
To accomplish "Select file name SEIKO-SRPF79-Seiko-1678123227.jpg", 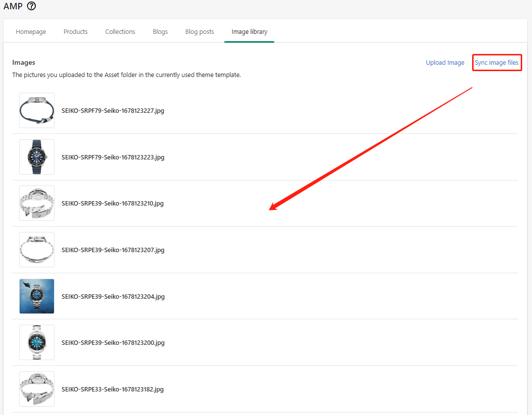I will pyautogui.click(x=113, y=110).
